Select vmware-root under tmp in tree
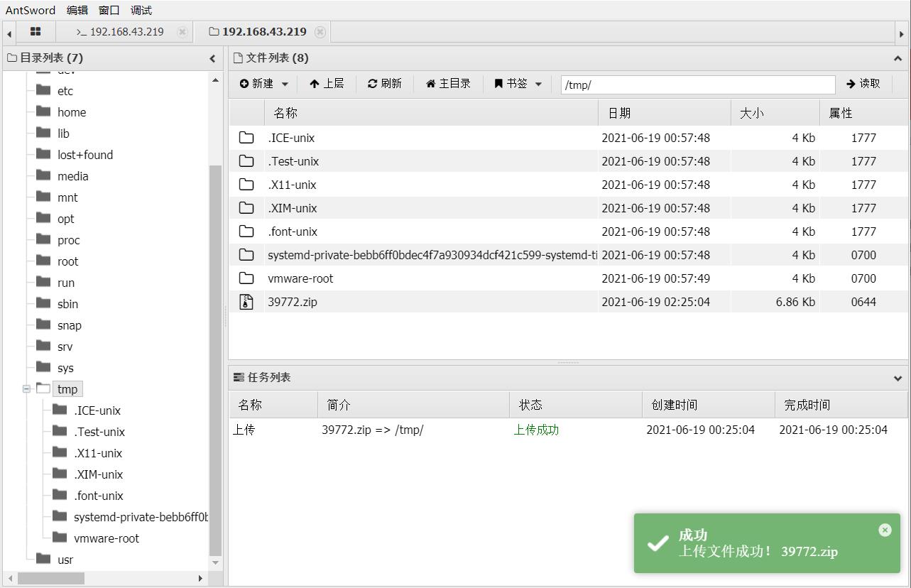This screenshot has width=911, height=588. click(107, 538)
